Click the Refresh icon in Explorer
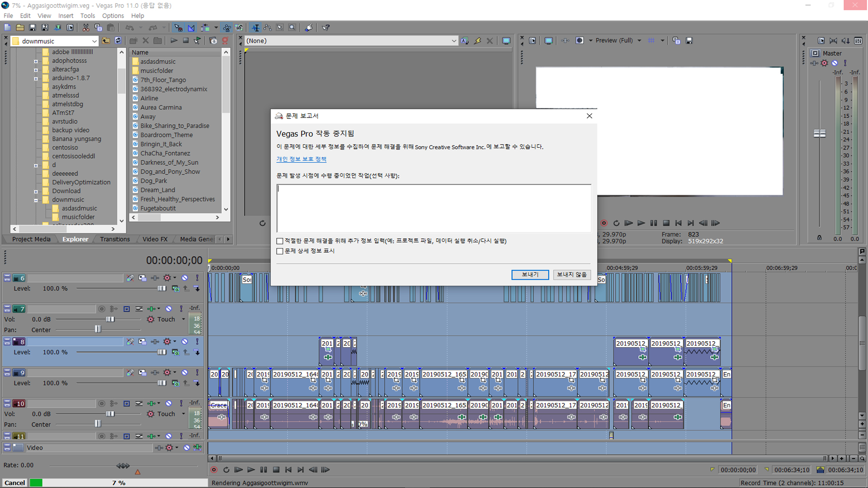The width and height of the screenshot is (868, 488). pos(118,41)
